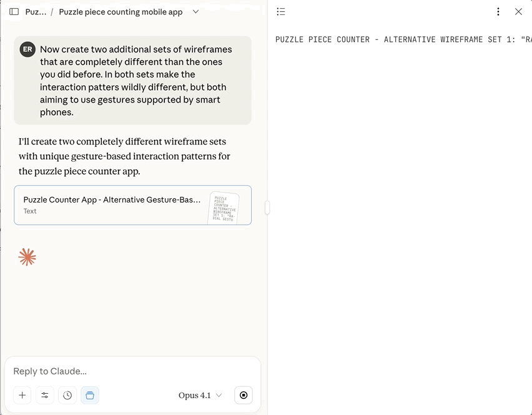Expand the Opus 4.1 model selector

pos(200,395)
